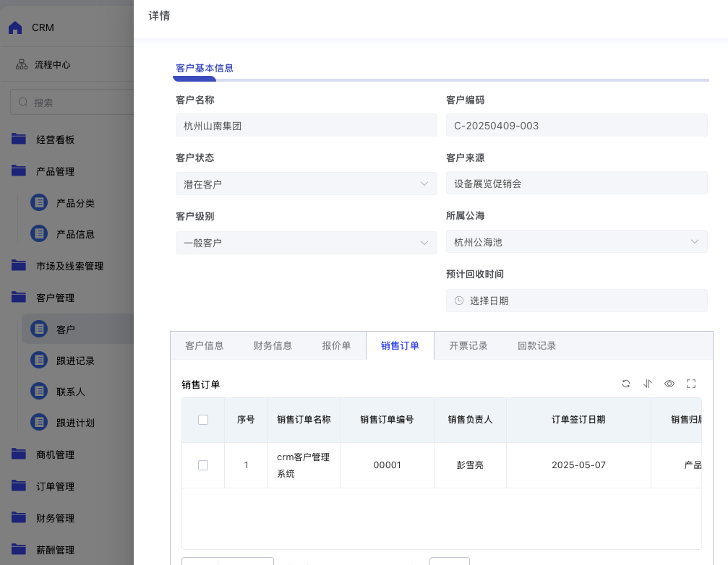Click the 客户编码 field
Image resolution: width=728 pixels, height=565 pixels.
pos(577,125)
